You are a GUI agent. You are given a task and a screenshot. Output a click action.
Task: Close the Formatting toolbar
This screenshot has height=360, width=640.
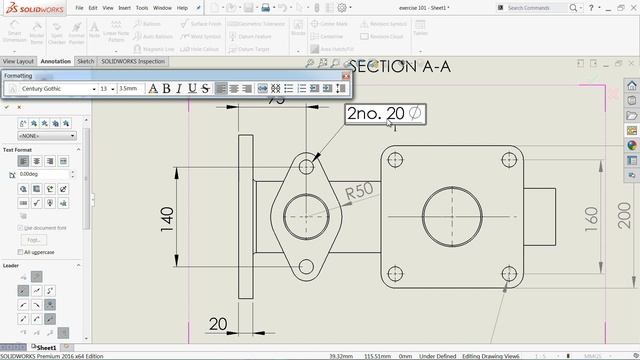pyautogui.click(x=346, y=76)
